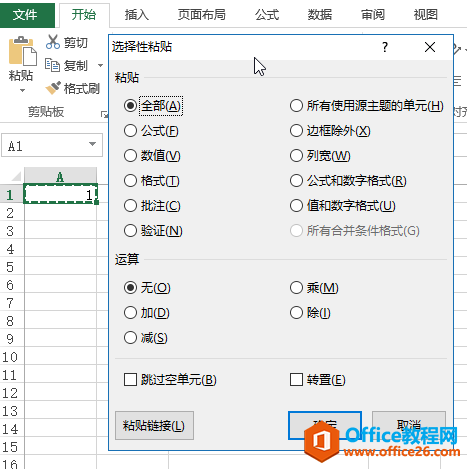467x469 pixels.
Task: Click the Copy icon
Action: coord(52,65)
